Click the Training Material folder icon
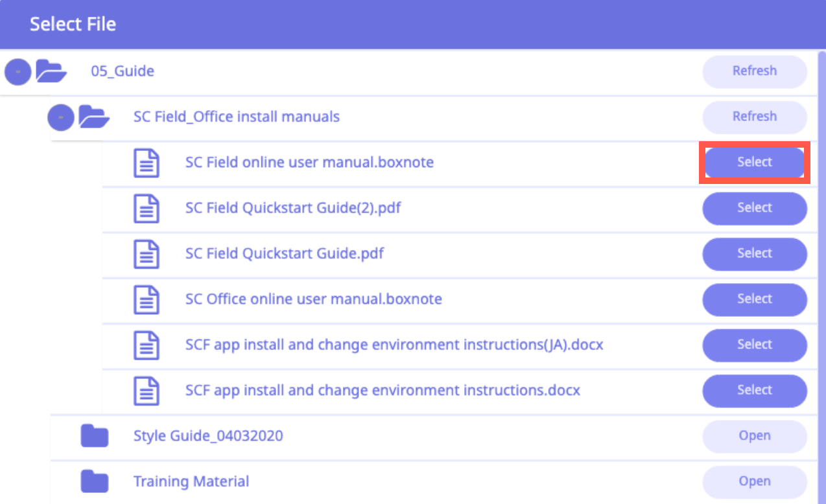 click(x=94, y=481)
